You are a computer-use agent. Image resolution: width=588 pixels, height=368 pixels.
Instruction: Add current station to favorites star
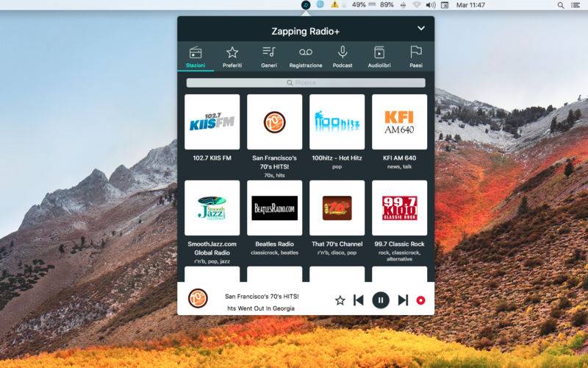(x=340, y=300)
